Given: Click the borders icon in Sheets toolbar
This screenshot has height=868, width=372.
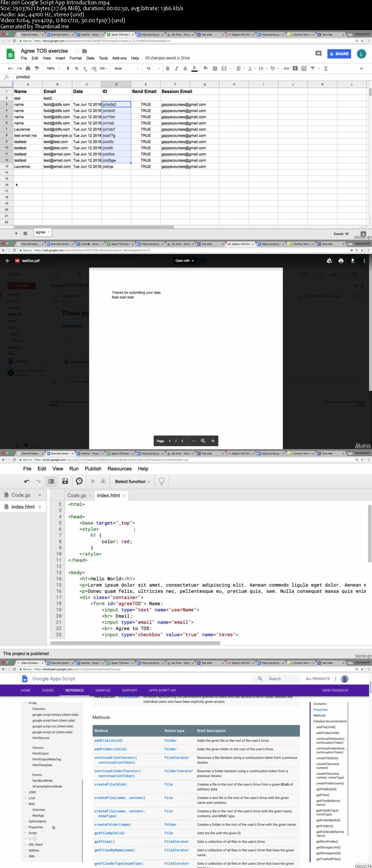Looking at the screenshot, I should pyautogui.click(x=215, y=68).
